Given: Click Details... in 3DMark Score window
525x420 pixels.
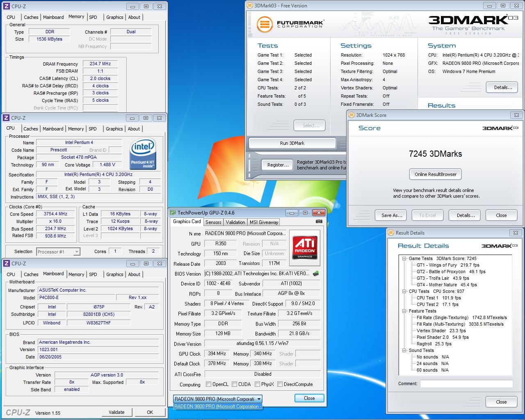Looking at the screenshot, I should coord(466,215).
